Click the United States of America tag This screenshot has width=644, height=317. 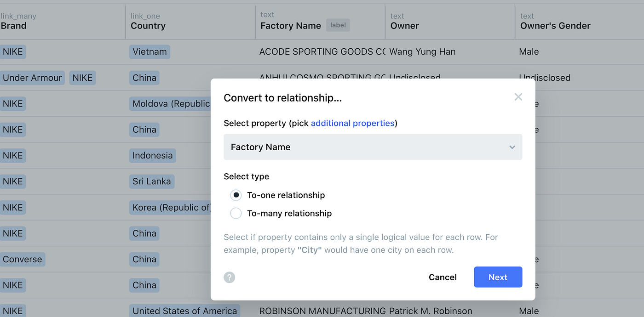pos(184,311)
